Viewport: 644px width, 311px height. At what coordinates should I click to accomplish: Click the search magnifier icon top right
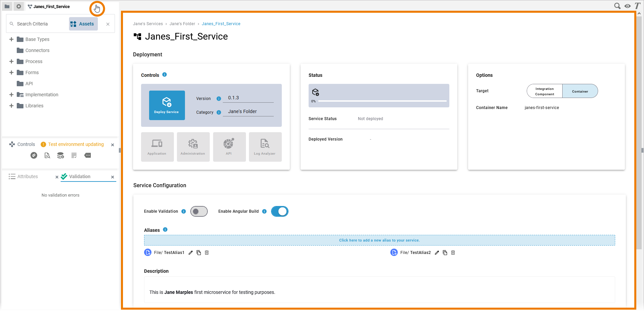pyautogui.click(x=617, y=6)
